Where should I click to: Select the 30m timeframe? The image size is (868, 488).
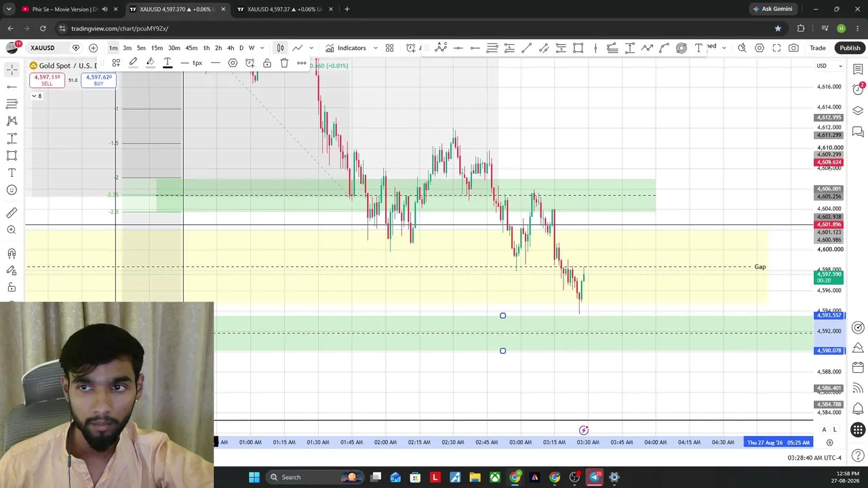pyautogui.click(x=174, y=48)
